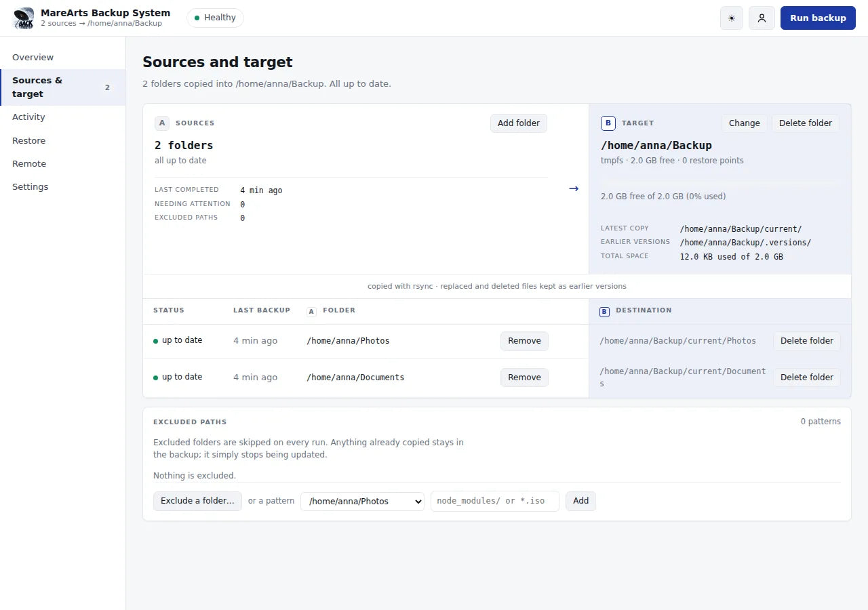Click the up to date status for Documents
Image resolution: width=868 pixels, height=610 pixels.
coord(178,377)
